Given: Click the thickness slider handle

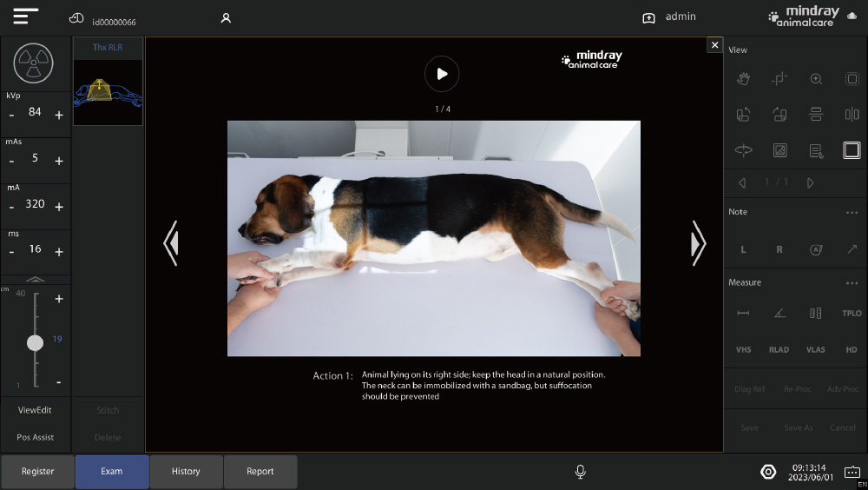Looking at the screenshot, I should click(x=35, y=342).
